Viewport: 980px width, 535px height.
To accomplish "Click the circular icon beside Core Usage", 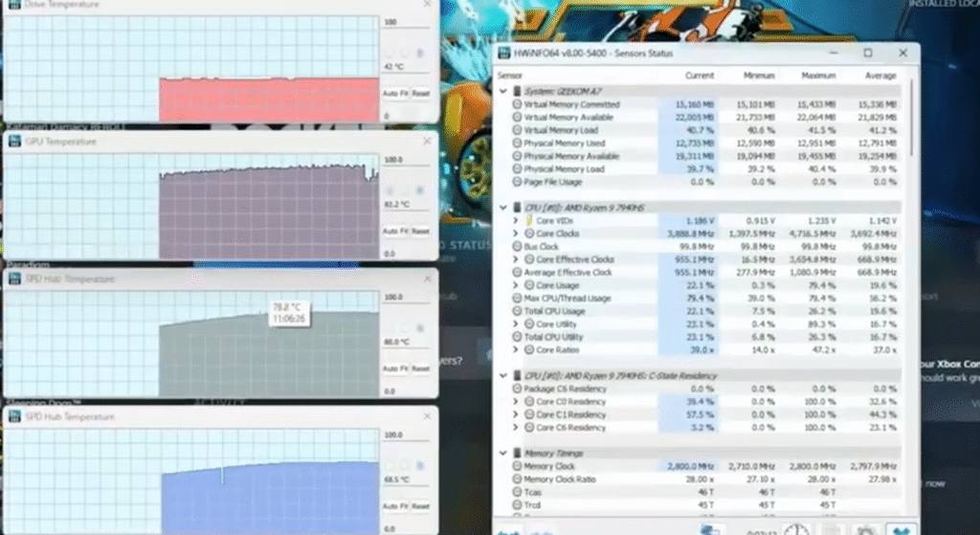I will point(529,285).
